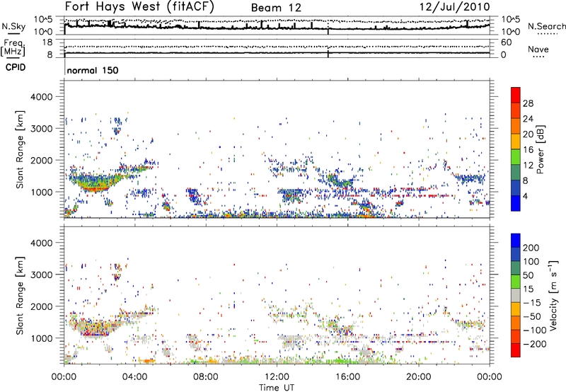Viewport: 566px width, 392px height.
Task: Click the 3000 tick on the Velocity panel axis
Action: click(42, 275)
